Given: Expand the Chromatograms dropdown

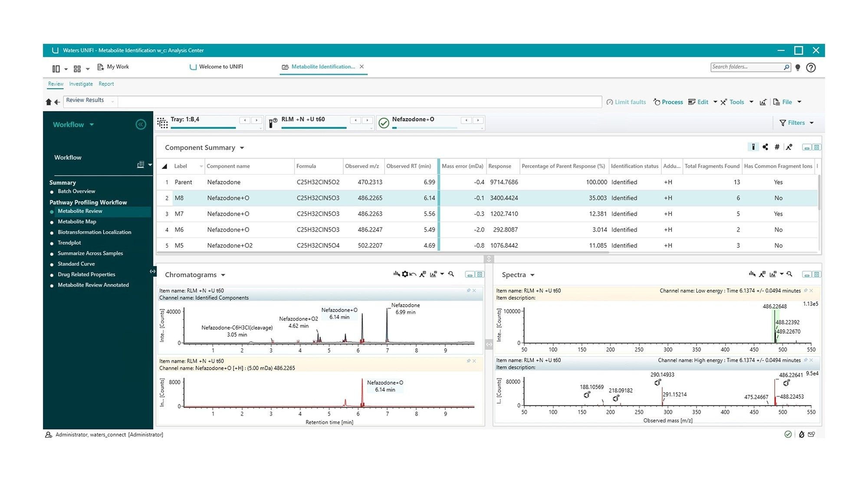Looking at the screenshot, I should tap(223, 275).
